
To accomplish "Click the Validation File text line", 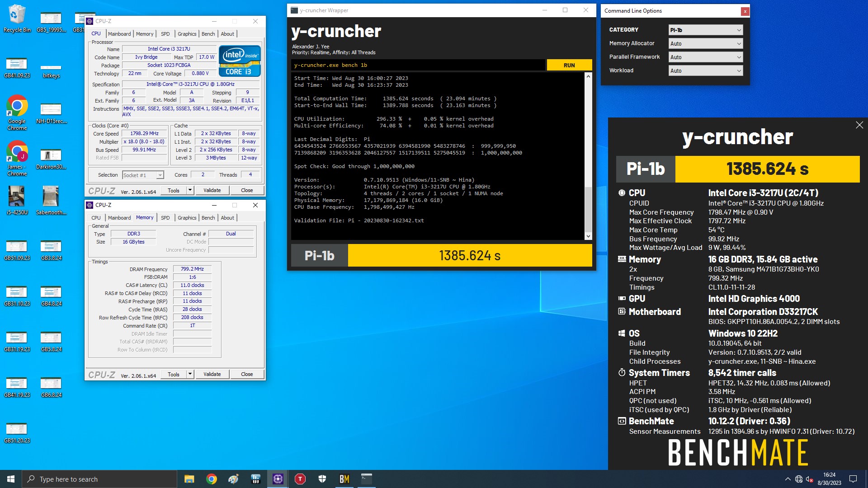I will [359, 221].
